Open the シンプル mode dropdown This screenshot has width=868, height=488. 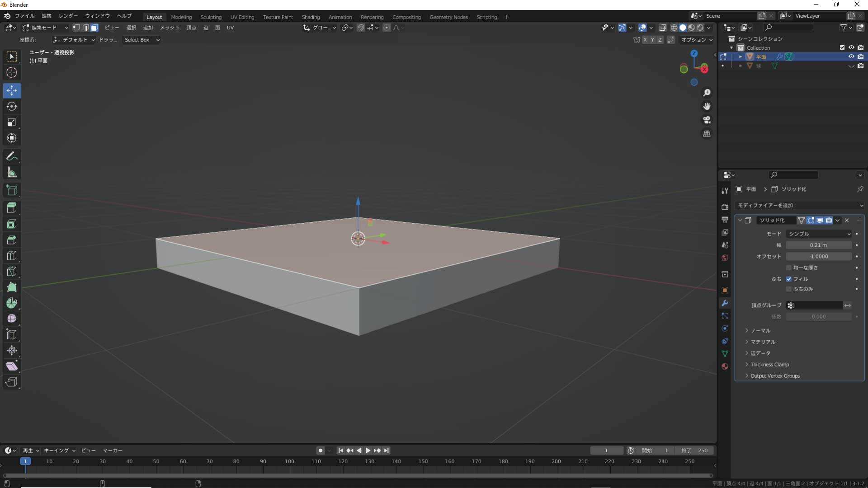tap(819, 234)
